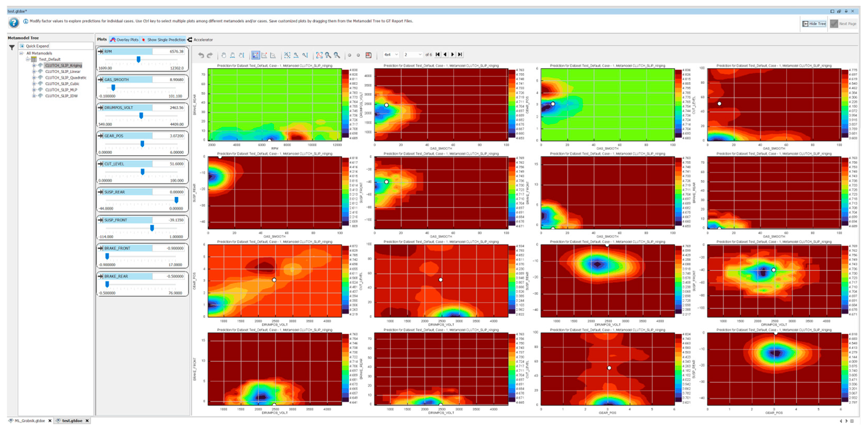The image size is (868, 428).
Task: Expand the CLUTCH_SLIP_Linear tree node
Action: click(x=34, y=72)
